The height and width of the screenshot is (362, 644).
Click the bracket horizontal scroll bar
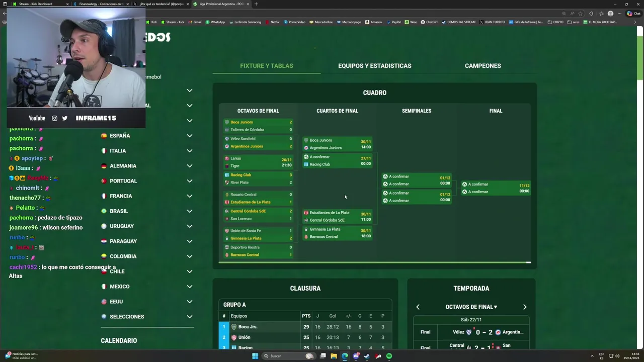point(375,262)
